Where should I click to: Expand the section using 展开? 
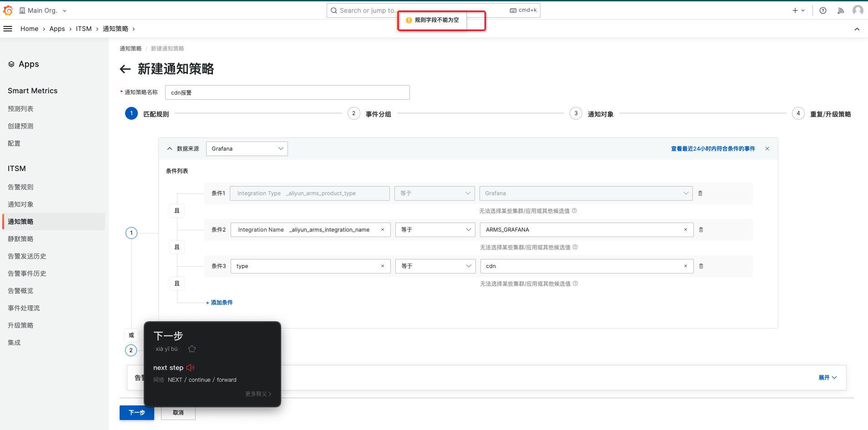pos(828,378)
